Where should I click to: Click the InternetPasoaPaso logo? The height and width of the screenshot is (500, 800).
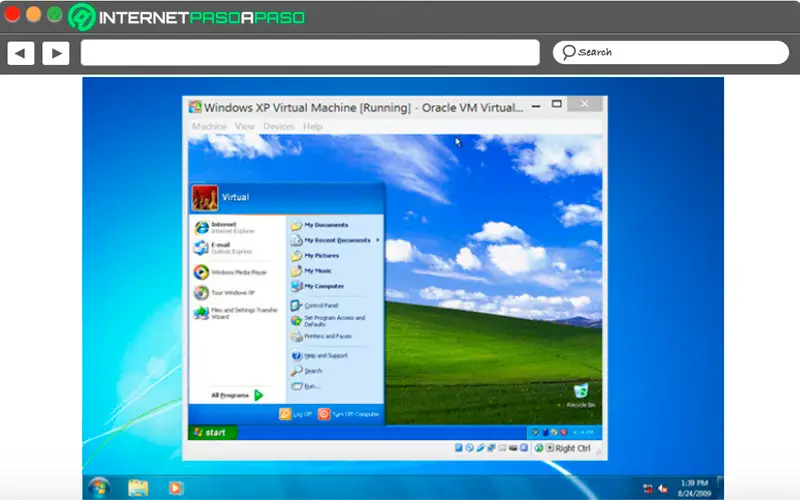(x=187, y=17)
